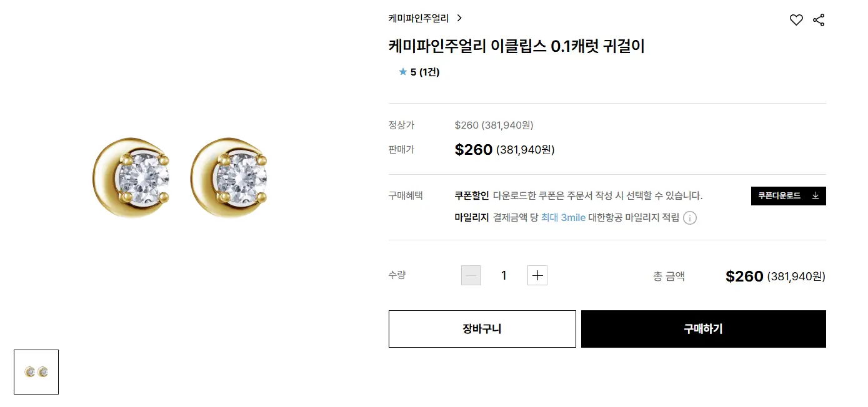Click the 구매하기 buy button

(x=703, y=329)
